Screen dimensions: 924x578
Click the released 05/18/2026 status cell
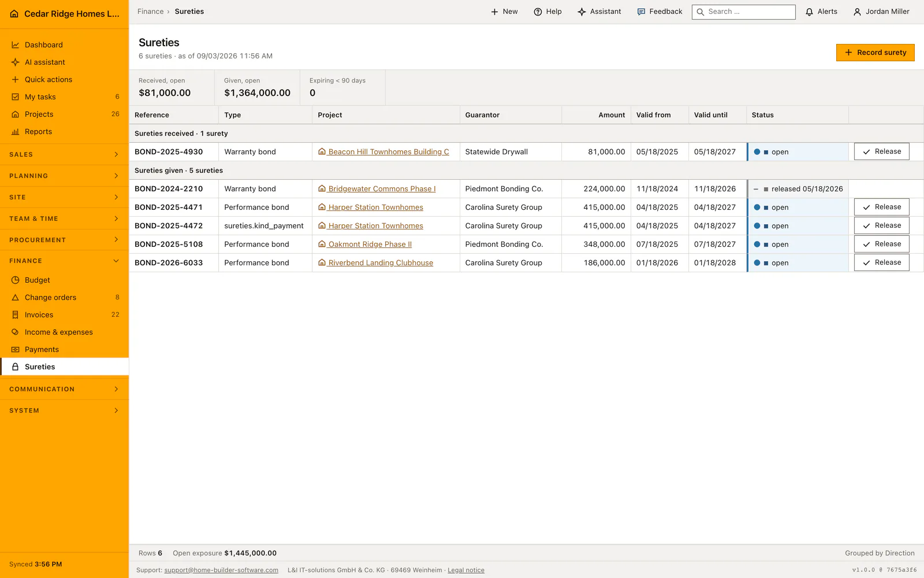(x=798, y=189)
